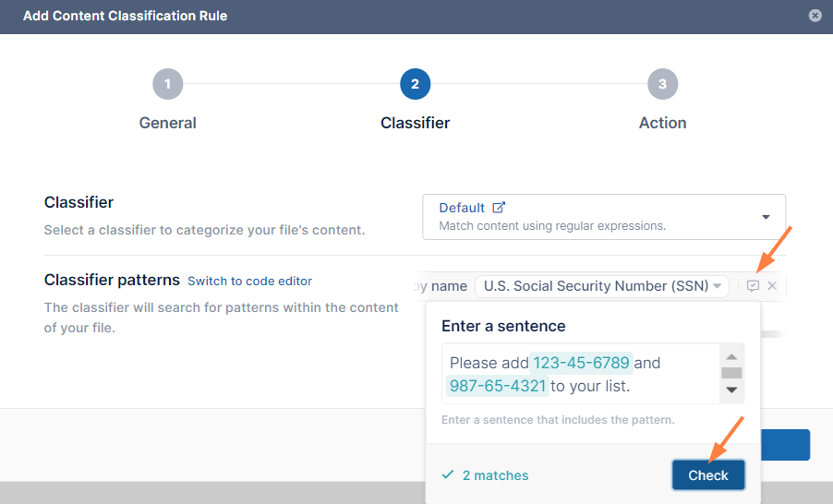Open the partially hidden 'by name' dropdown
The width and height of the screenshot is (833, 504).
coord(440,286)
